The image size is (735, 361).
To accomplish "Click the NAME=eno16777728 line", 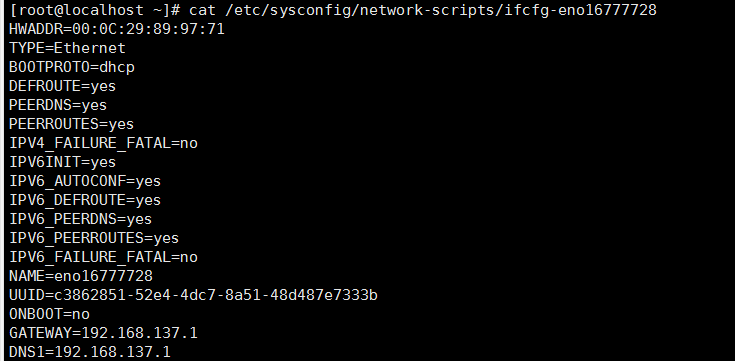I will coord(81,276).
